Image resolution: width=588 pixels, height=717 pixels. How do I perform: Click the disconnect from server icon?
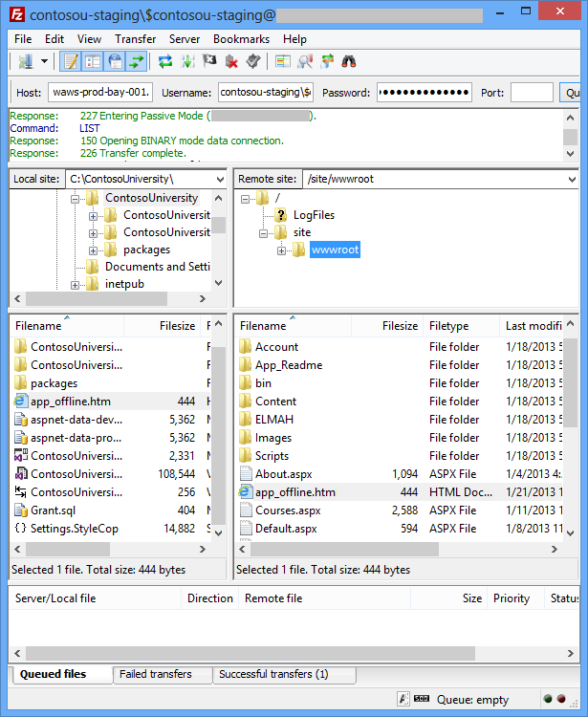[x=231, y=61]
